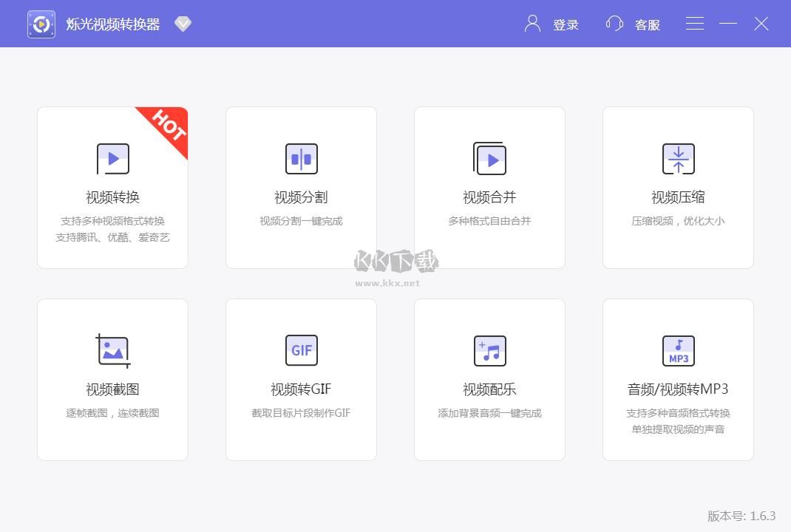791x532 pixels.
Task: Click the 视频压缩 title text
Action: 678,197
